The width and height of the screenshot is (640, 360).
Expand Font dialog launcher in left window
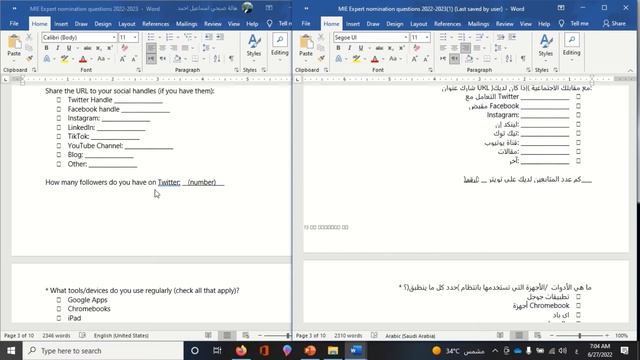click(x=139, y=70)
